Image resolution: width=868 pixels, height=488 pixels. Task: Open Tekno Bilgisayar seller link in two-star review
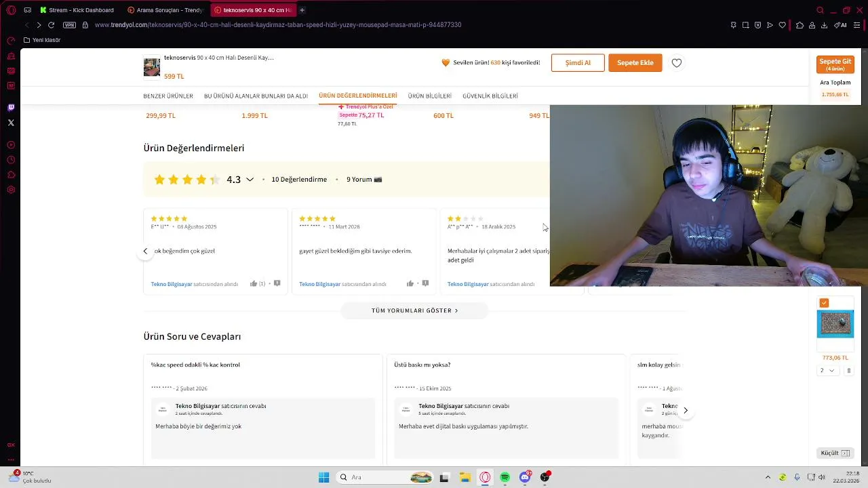468,284
